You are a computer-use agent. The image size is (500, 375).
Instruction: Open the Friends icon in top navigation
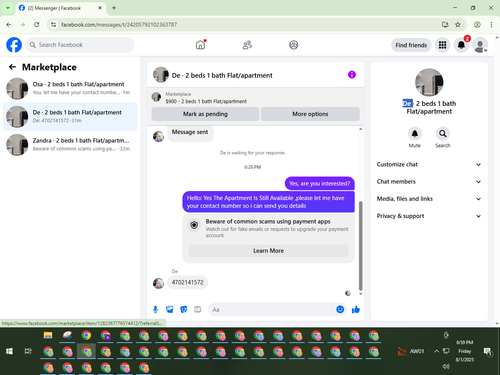pyautogui.click(x=247, y=45)
